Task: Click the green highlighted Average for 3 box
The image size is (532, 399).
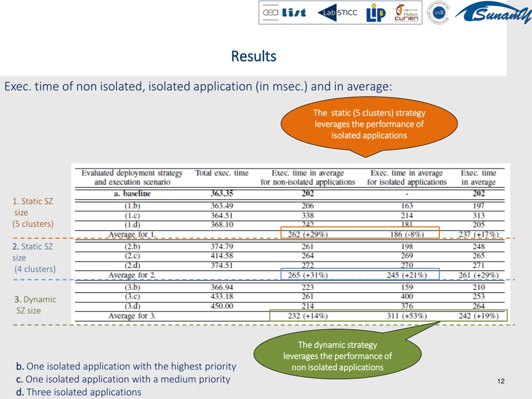Action: (388, 315)
